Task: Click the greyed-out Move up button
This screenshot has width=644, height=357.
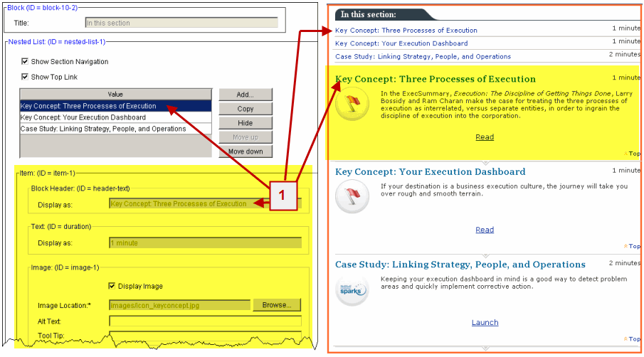Action: click(x=246, y=137)
